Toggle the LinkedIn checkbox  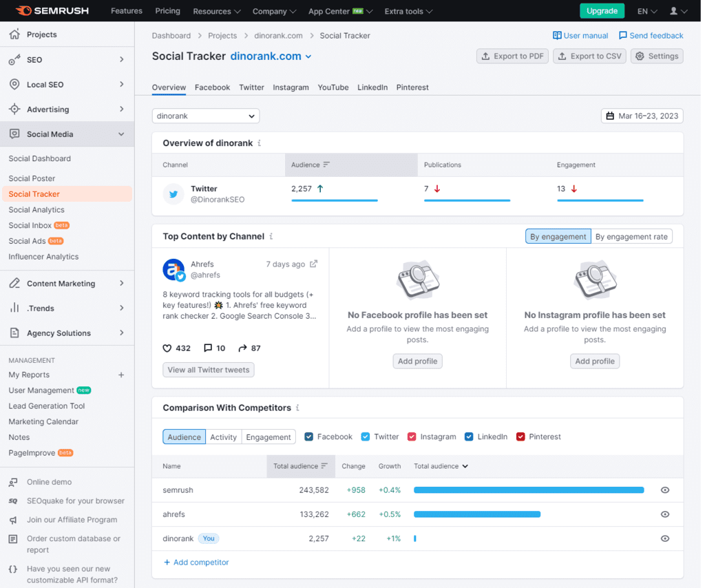tap(468, 437)
